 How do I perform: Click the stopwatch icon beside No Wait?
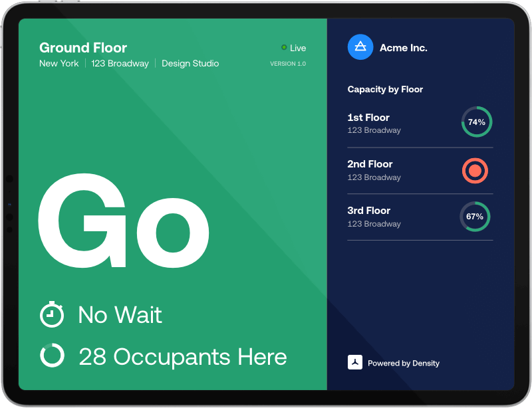pos(52,314)
